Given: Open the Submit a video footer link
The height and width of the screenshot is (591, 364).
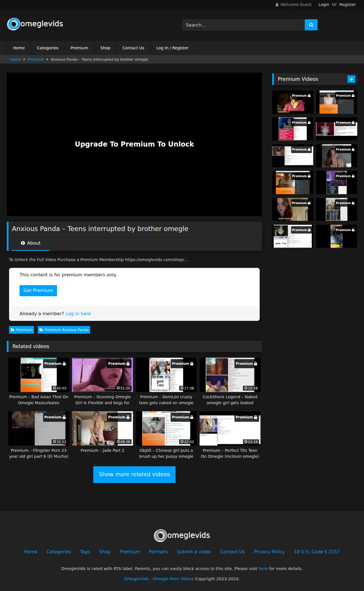Looking at the screenshot, I should [x=194, y=552].
